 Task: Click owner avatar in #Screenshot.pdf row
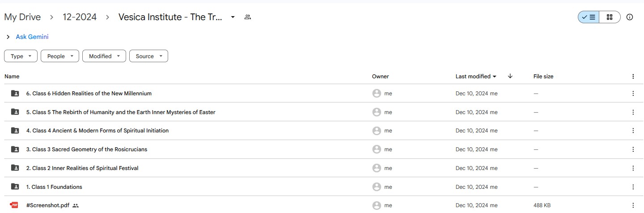click(377, 205)
